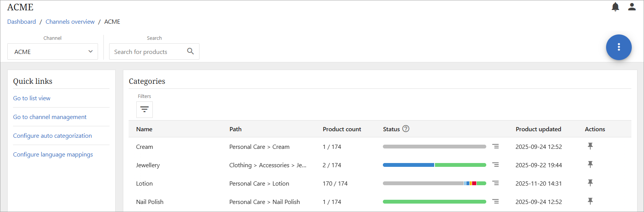Open status details list icon for Nail Polish
The image size is (644, 212).
(495, 202)
